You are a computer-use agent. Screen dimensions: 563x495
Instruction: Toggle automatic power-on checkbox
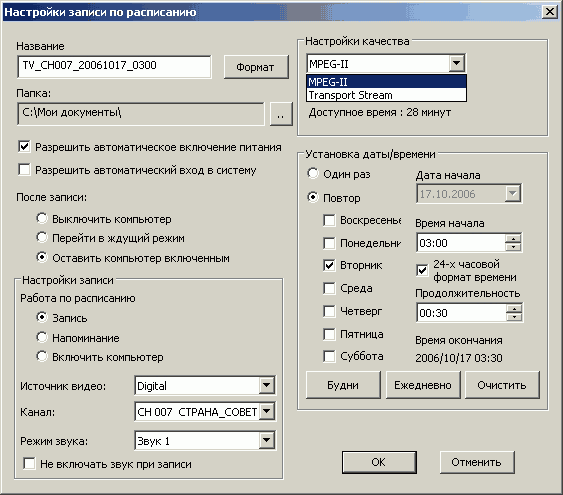24,146
